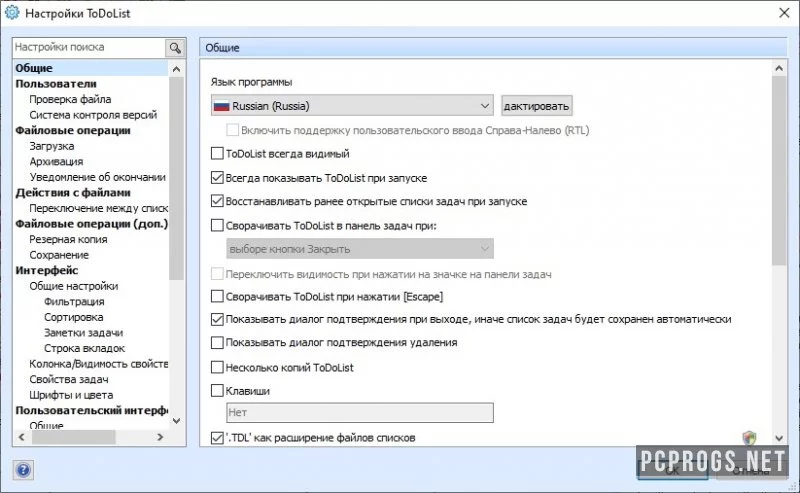
Task: Uncheck 'Восстанавливать ранее открытые списки задач'
Action: pyautogui.click(x=217, y=201)
